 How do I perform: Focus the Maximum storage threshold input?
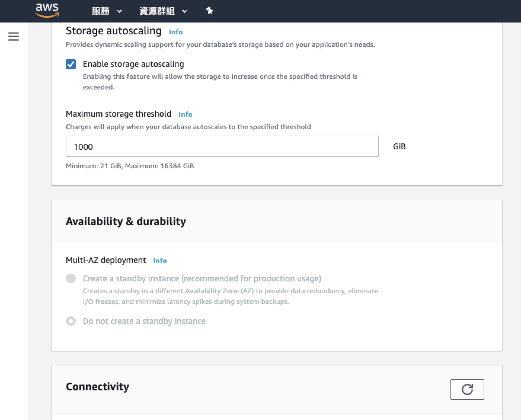[x=222, y=146]
